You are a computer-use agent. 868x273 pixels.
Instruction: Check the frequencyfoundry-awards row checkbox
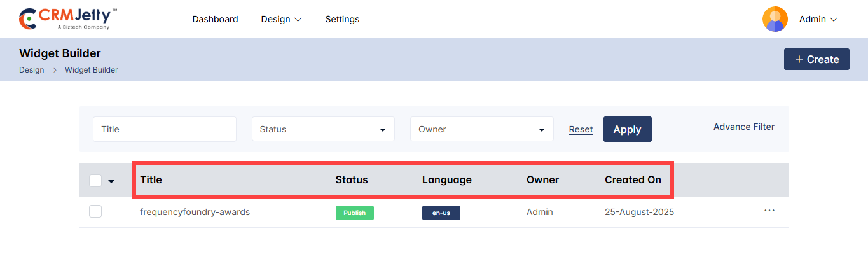point(95,211)
